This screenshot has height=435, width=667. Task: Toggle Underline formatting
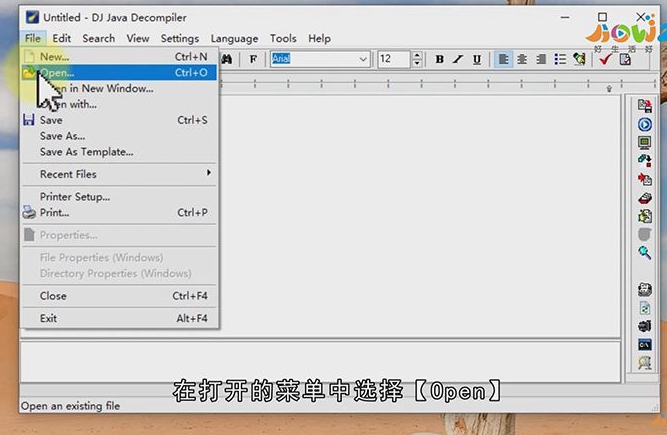tap(477, 59)
